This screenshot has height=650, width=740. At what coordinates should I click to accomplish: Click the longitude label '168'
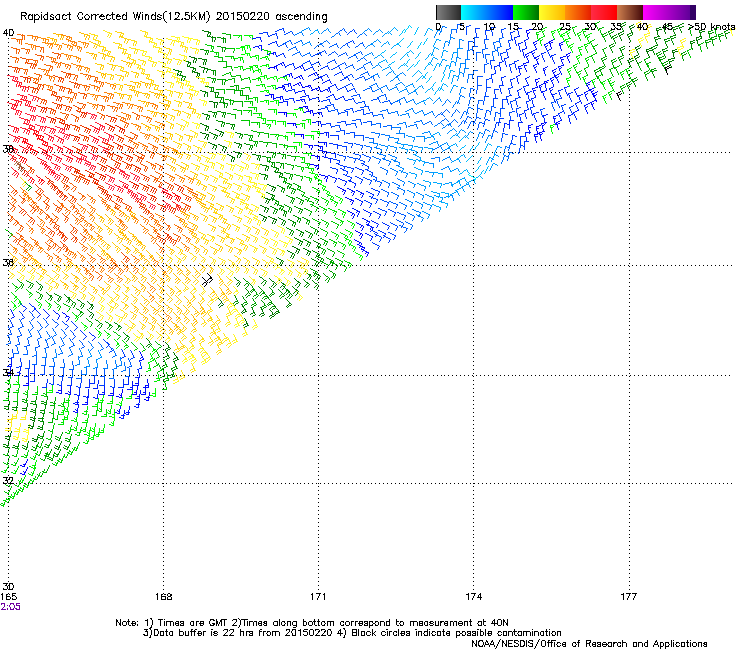[x=164, y=597]
